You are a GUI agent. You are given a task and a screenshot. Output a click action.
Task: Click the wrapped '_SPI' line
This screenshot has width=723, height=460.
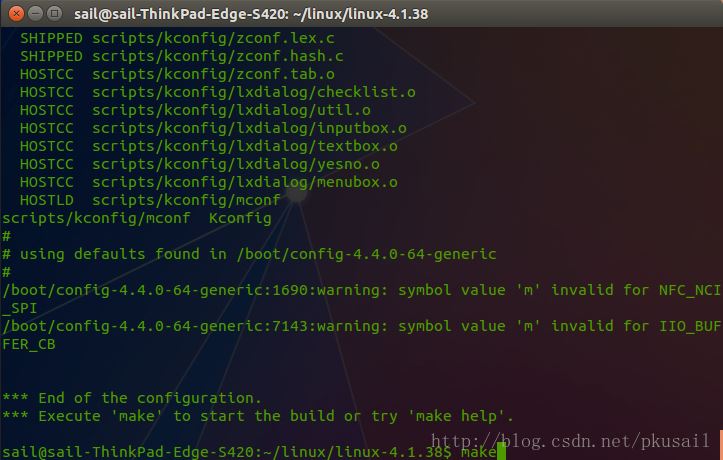pyautogui.click(x=19, y=308)
